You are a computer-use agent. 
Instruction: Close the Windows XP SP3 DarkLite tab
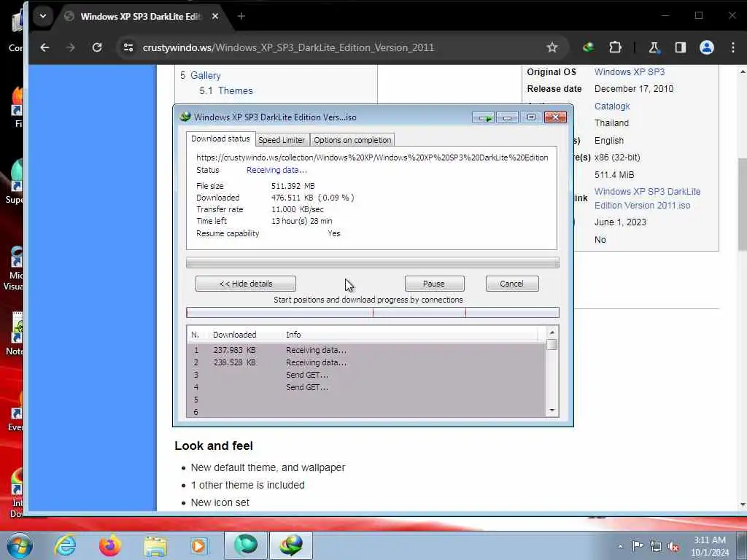pyautogui.click(x=215, y=16)
